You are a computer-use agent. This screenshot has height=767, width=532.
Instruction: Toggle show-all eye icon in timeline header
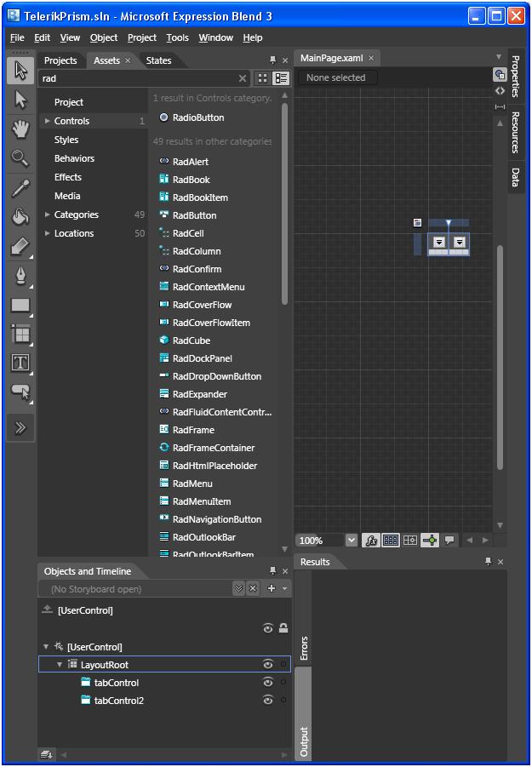[x=267, y=628]
